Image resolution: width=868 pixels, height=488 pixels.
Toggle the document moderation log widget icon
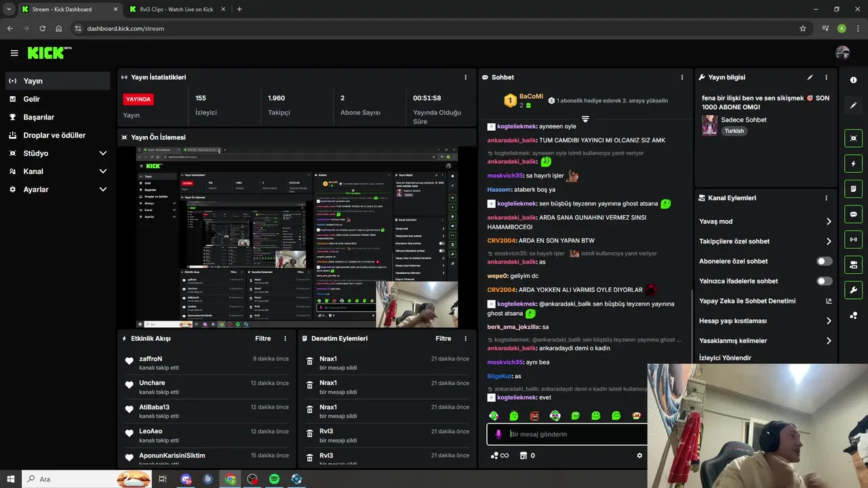853,188
